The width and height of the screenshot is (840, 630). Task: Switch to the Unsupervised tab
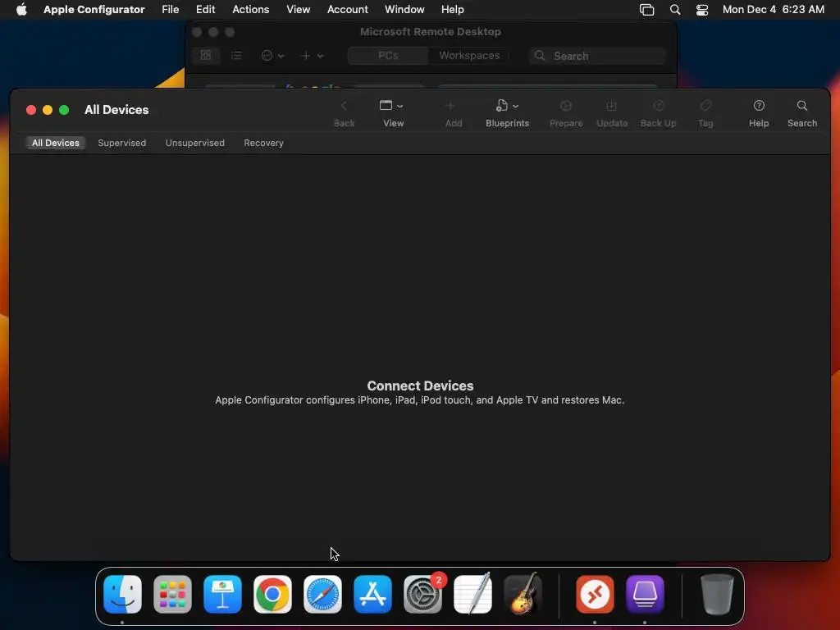coord(195,143)
